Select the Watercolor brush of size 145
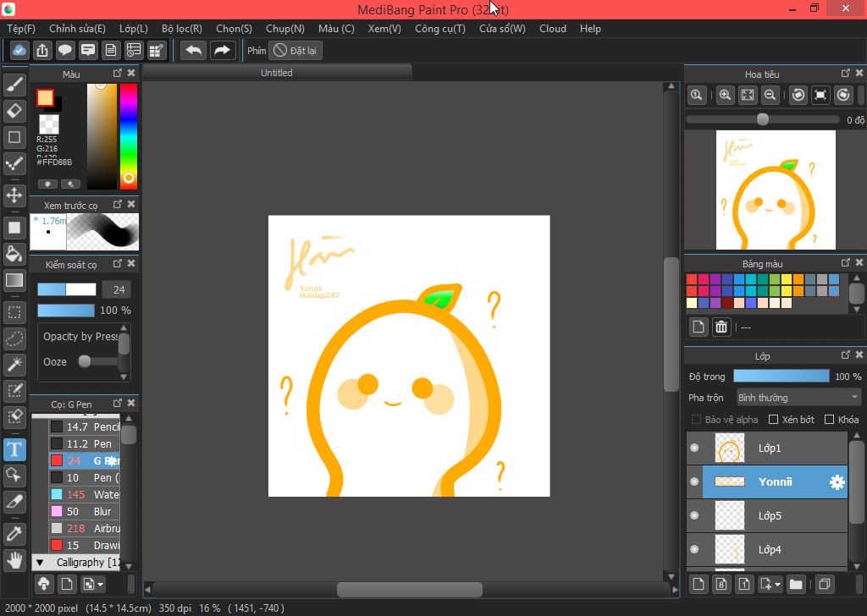Viewport: 867px width, 616px height. click(84, 494)
